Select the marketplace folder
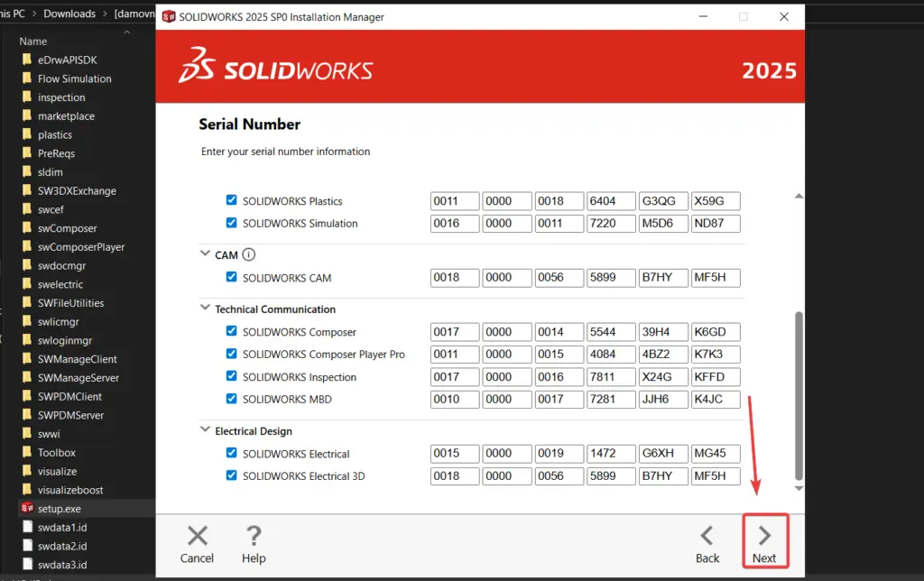The image size is (924, 581). coord(66,116)
